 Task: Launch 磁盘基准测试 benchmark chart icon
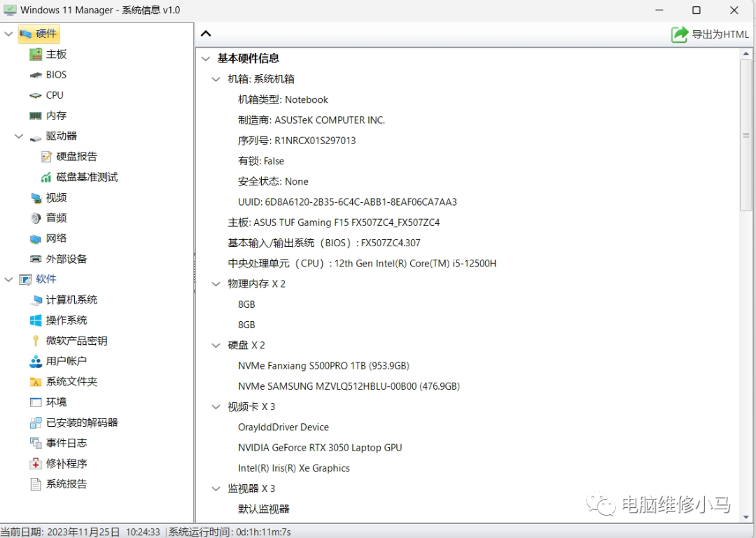[46, 178]
